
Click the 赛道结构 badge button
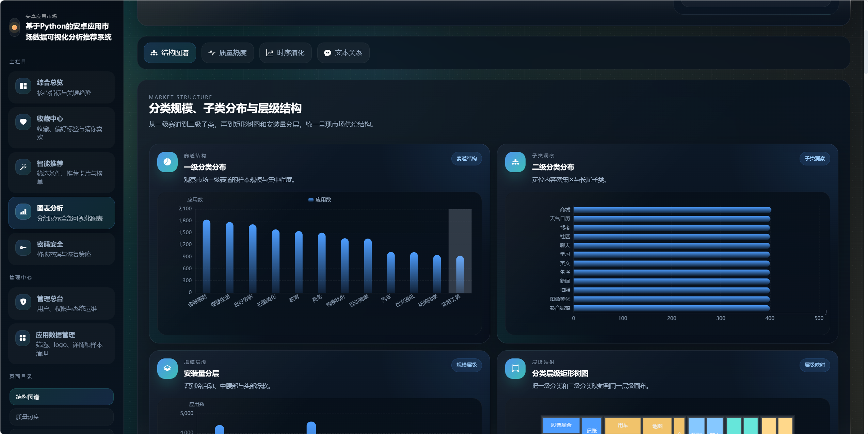click(466, 159)
